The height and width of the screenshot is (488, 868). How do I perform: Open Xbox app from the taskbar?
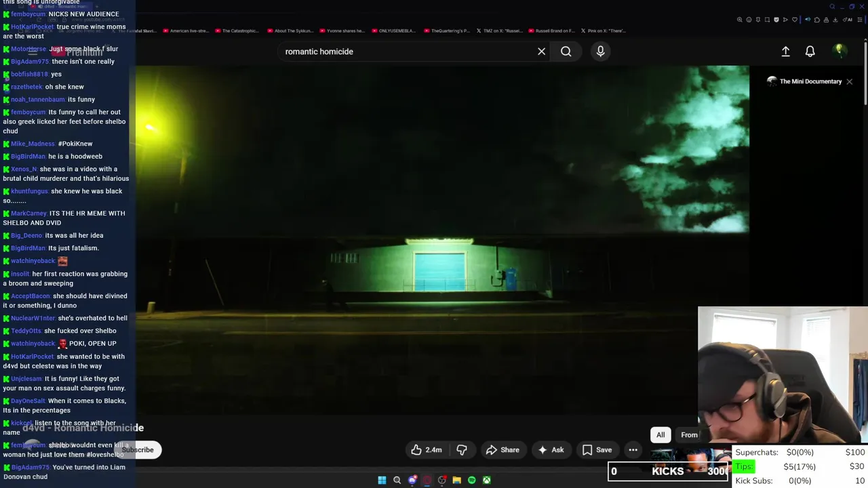point(487,480)
